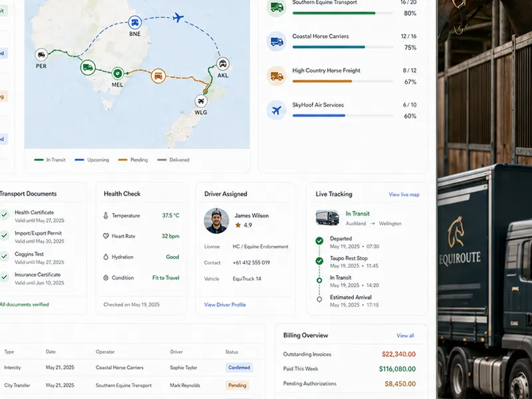Click the Health Certificate check icon
This screenshot has height=399, width=532.
(5, 215)
